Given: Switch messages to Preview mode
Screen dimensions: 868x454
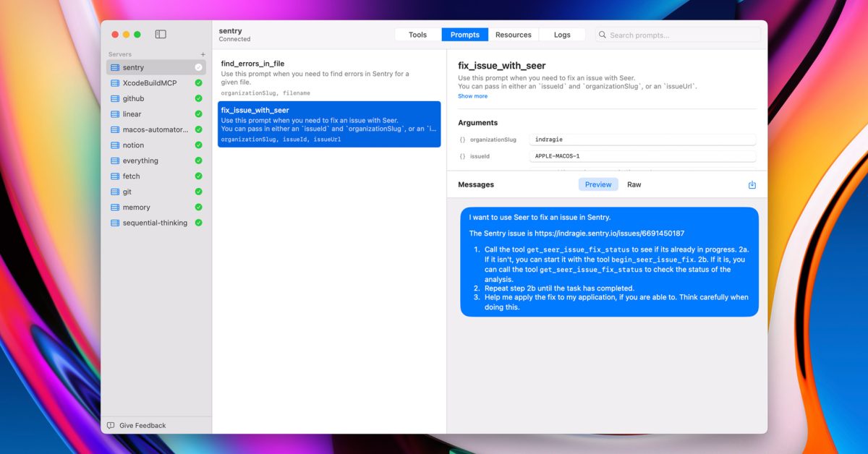Looking at the screenshot, I should click(x=598, y=185).
